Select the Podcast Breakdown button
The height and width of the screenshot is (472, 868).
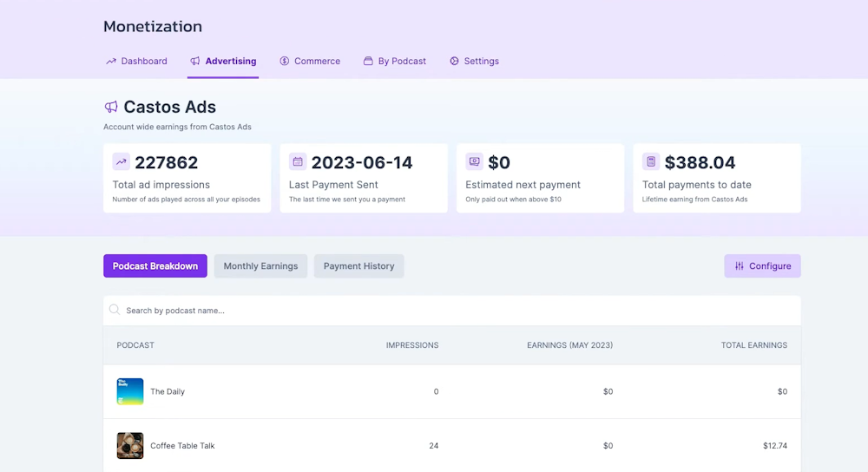click(155, 266)
